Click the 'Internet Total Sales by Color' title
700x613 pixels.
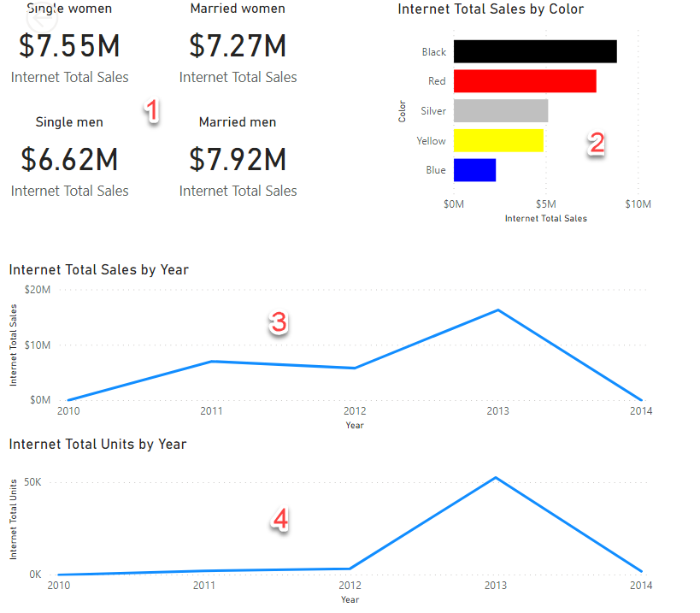pyautogui.click(x=491, y=9)
